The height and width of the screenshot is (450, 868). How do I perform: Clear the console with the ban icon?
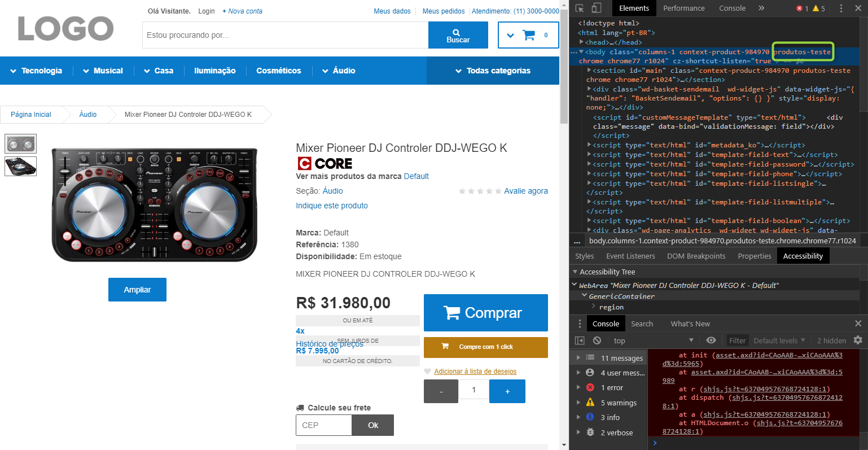click(597, 340)
